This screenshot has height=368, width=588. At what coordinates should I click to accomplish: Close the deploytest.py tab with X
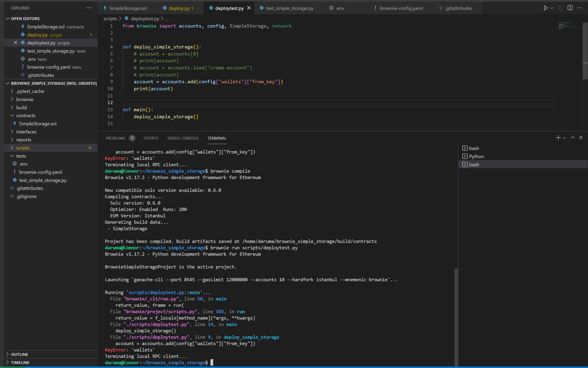249,8
